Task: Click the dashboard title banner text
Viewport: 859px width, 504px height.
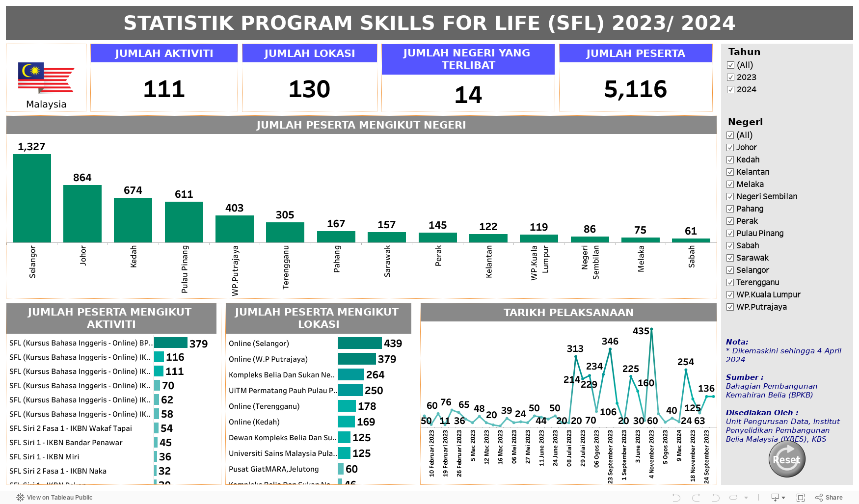Action: click(429, 23)
